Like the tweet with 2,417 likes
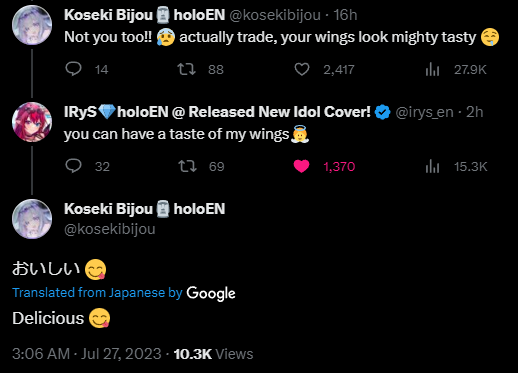 302,69
